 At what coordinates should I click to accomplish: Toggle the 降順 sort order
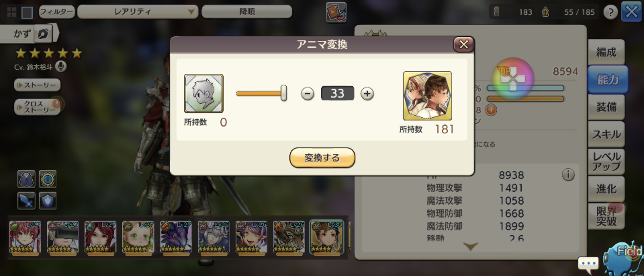(x=247, y=12)
